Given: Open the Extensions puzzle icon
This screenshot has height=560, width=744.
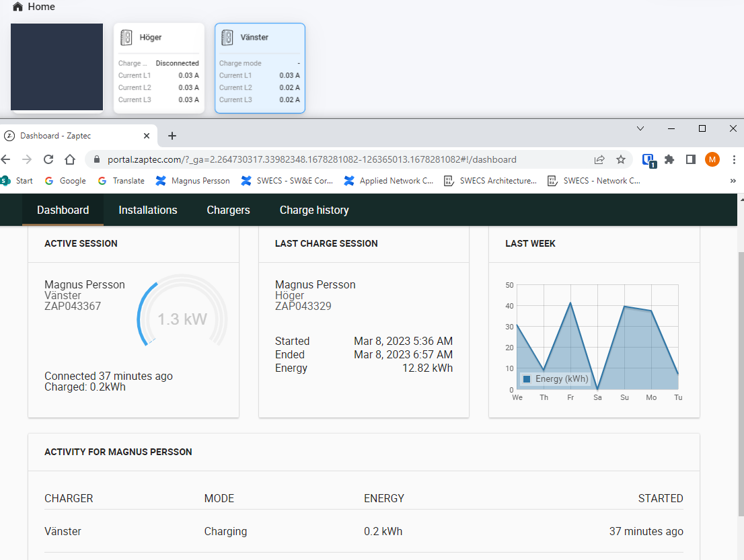Looking at the screenshot, I should coord(669,159).
